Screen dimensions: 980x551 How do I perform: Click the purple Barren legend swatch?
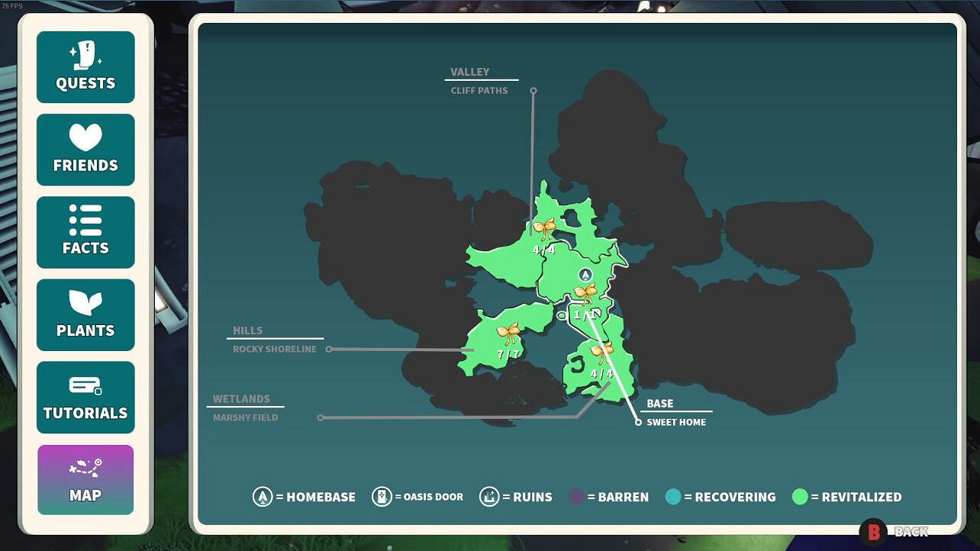coord(577,497)
